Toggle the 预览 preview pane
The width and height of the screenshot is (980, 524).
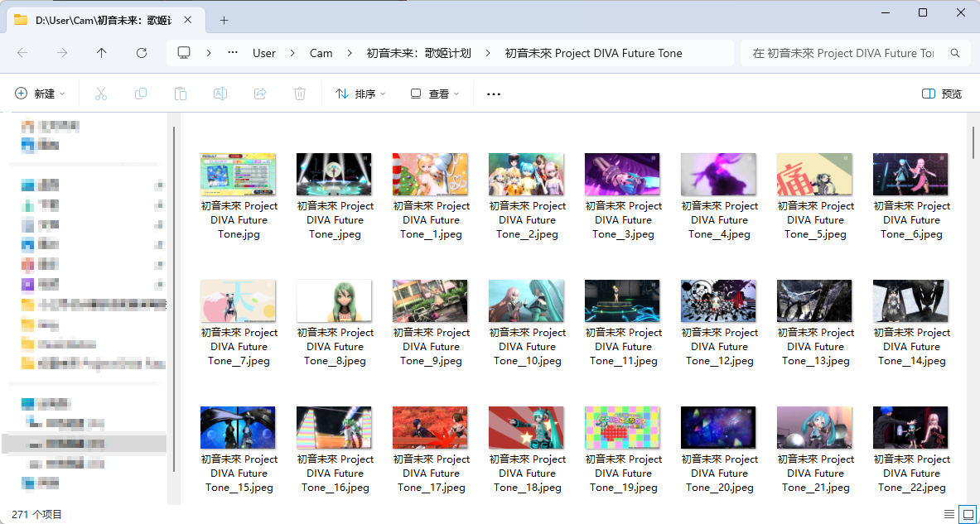point(942,94)
